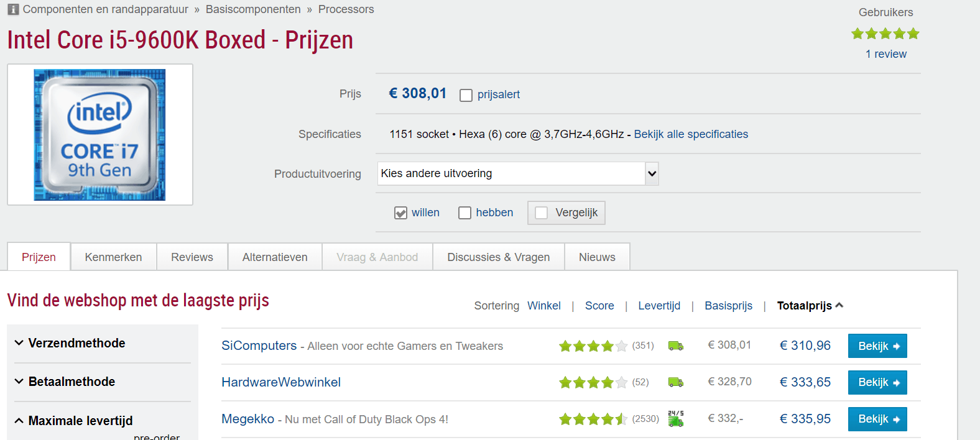This screenshot has width=980, height=440.
Task: Switch to the Alternatieven tab
Action: 275,257
